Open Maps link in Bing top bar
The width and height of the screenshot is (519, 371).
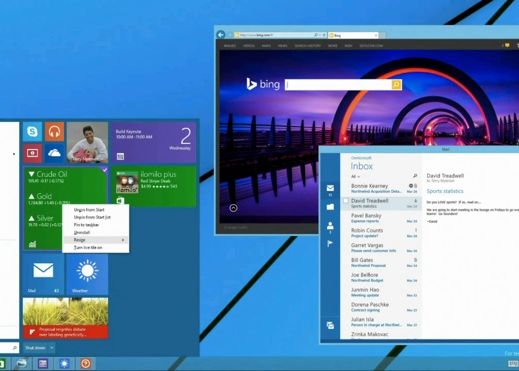[266, 46]
